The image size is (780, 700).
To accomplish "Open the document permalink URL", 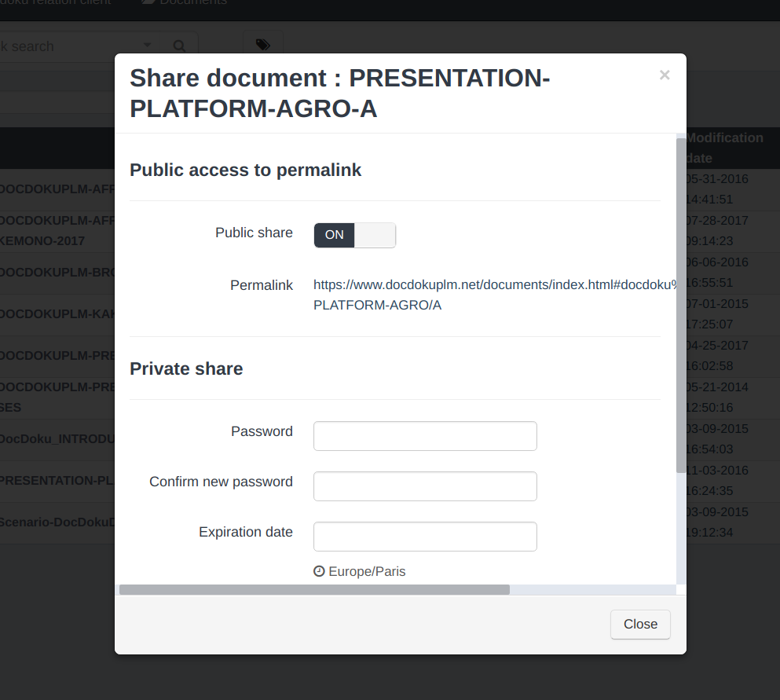I will [x=494, y=295].
